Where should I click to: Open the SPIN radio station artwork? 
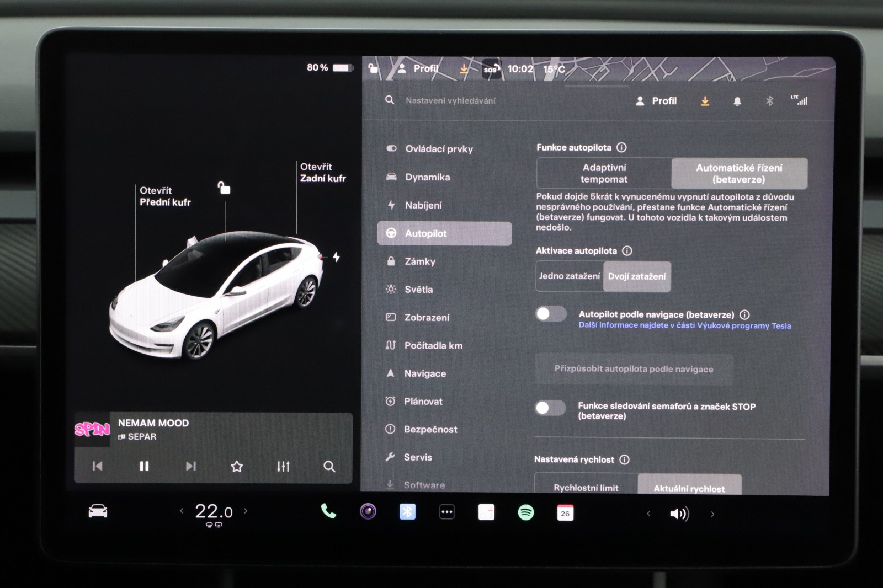[x=92, y=430]
